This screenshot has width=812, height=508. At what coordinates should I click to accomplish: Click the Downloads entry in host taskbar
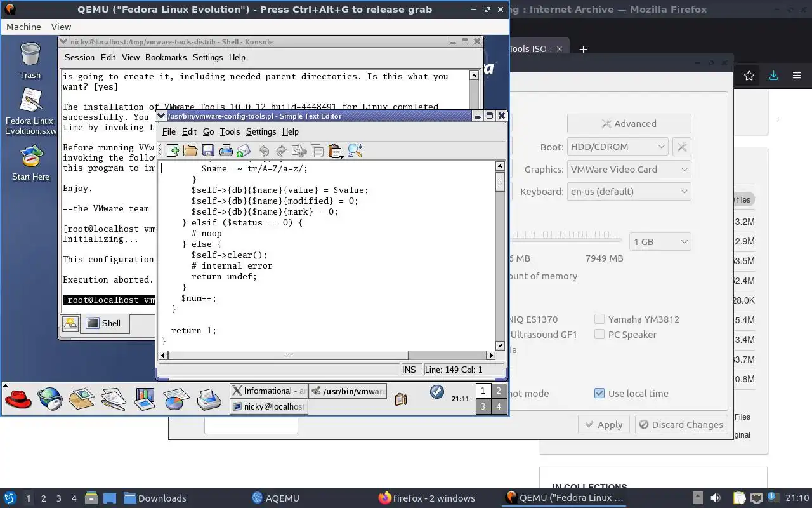point(155,498)
